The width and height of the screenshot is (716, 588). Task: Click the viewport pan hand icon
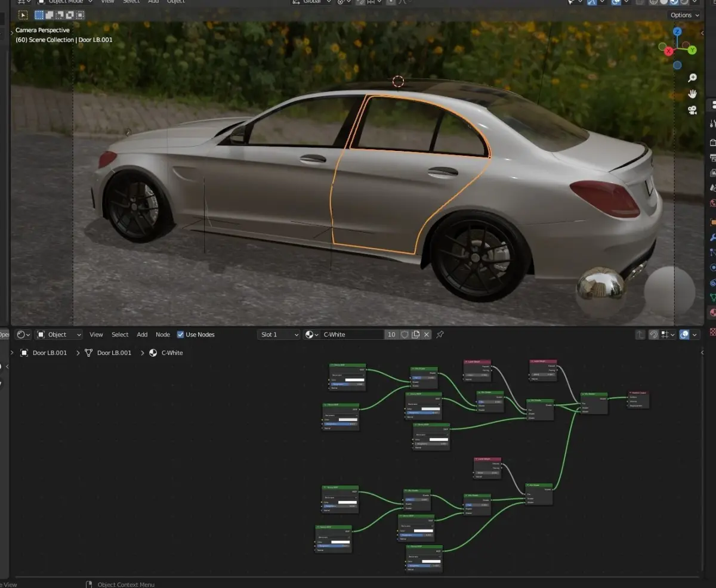693,94
